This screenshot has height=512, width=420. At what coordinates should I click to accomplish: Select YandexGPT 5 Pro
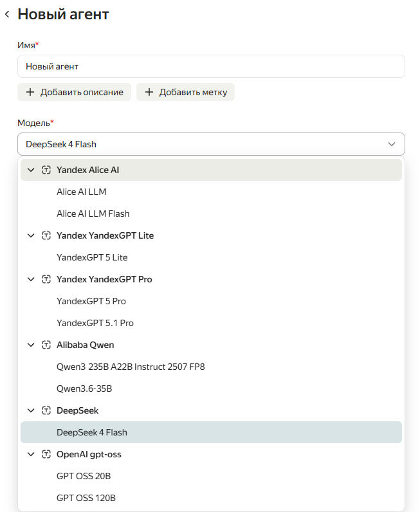211,301
